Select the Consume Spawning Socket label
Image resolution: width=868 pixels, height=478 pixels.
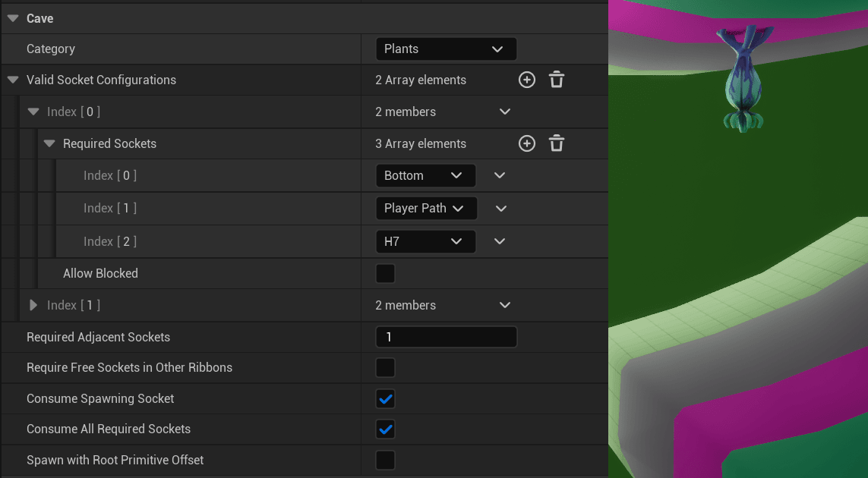[x=100, y=398]
